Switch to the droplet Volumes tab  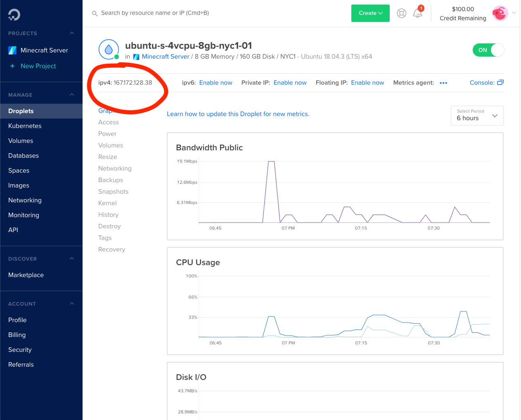click(111, 145)
